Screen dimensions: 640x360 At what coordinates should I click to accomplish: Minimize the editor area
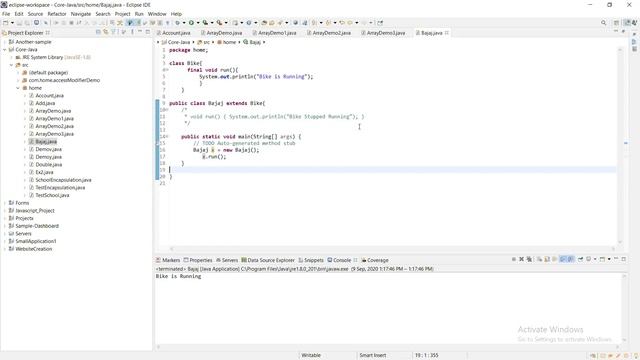[x=616, y=31]
